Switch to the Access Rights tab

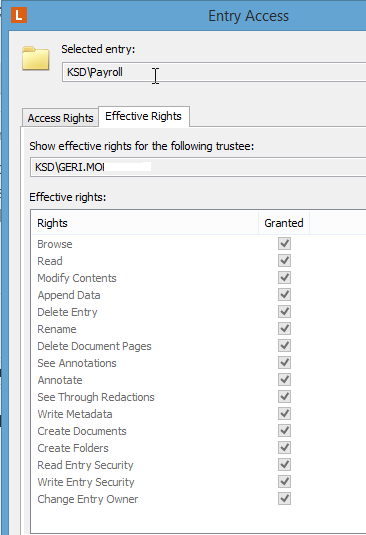[60, 118]
